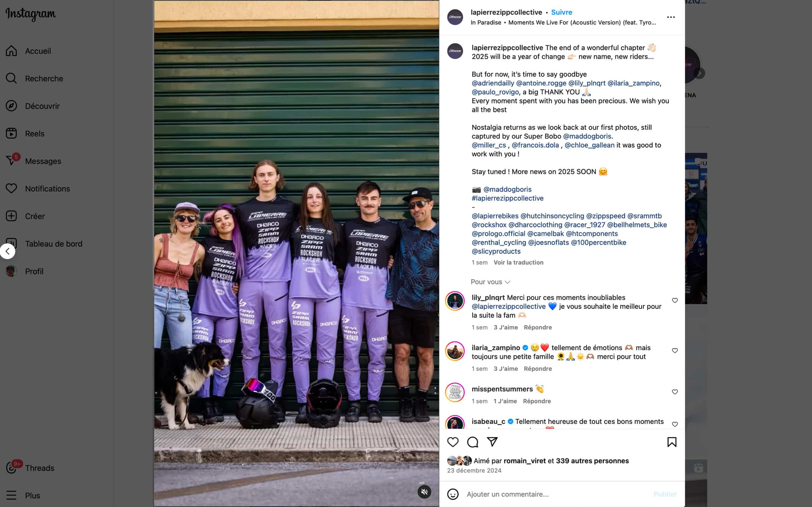Click the Ajouter un commentaire field

557,494
